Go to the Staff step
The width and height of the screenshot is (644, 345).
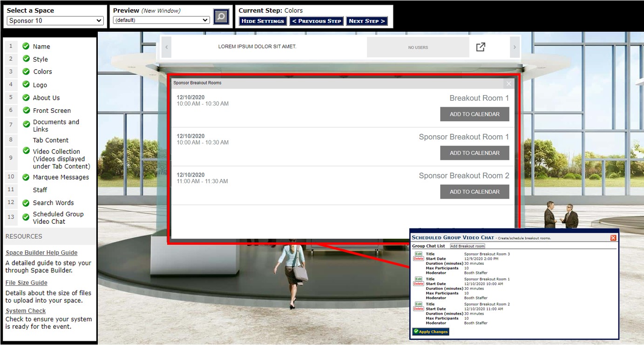pos(40,190)
